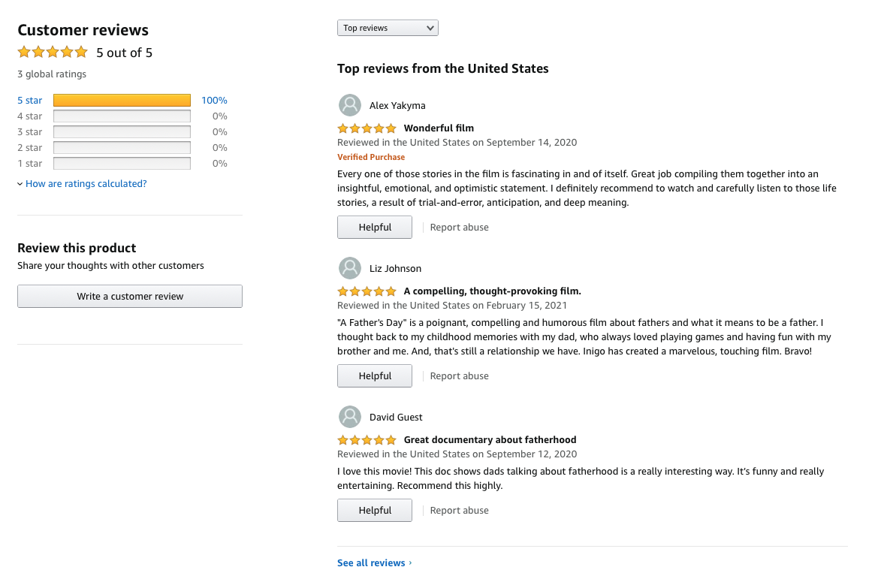Report abuse on David Guest's review

[459, 511]
